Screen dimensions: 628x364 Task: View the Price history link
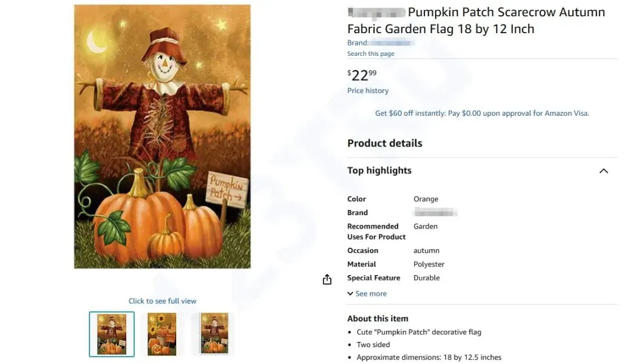367,91
